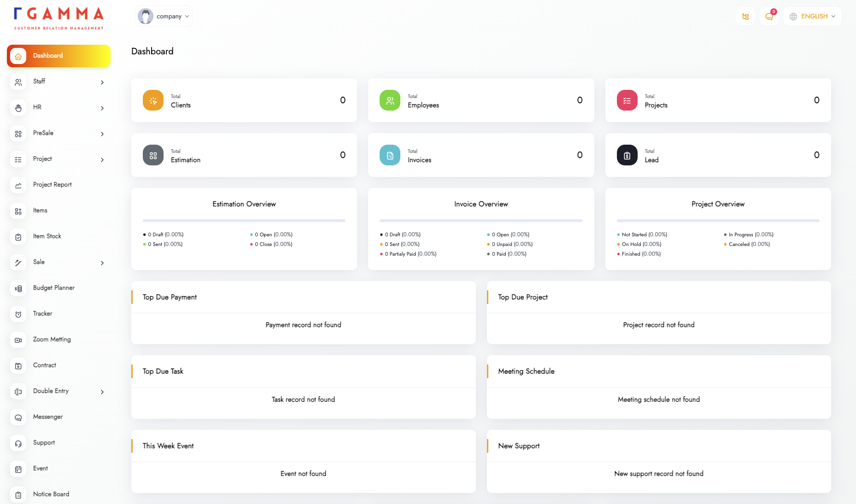Click the Notice Board clipboard icon
Image resolution: width=856 pixels, height=504 pixels.
(18, 495)
